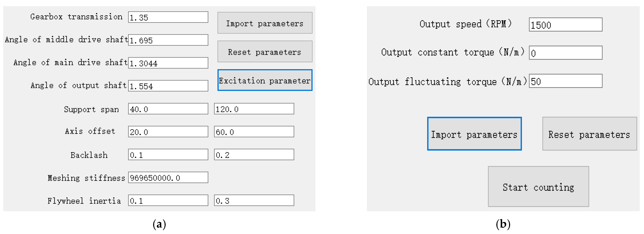
Task: Click the Output fluctuating torque field
Action: (x=565, y=81)
